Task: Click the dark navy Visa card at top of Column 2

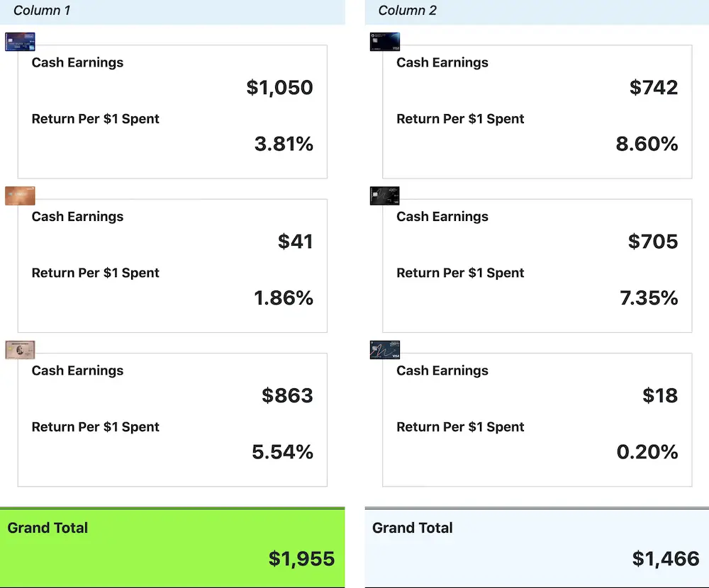Action: tap(385, 42)
